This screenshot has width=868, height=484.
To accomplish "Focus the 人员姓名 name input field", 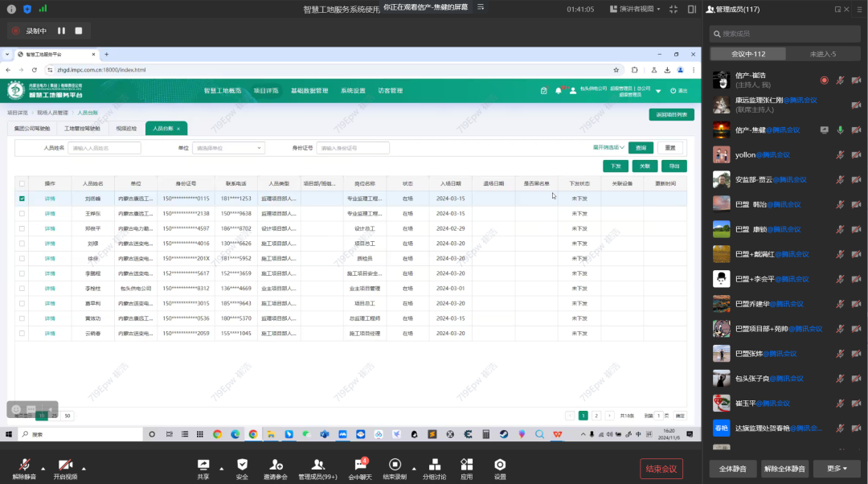I will (x=104, y=148).
